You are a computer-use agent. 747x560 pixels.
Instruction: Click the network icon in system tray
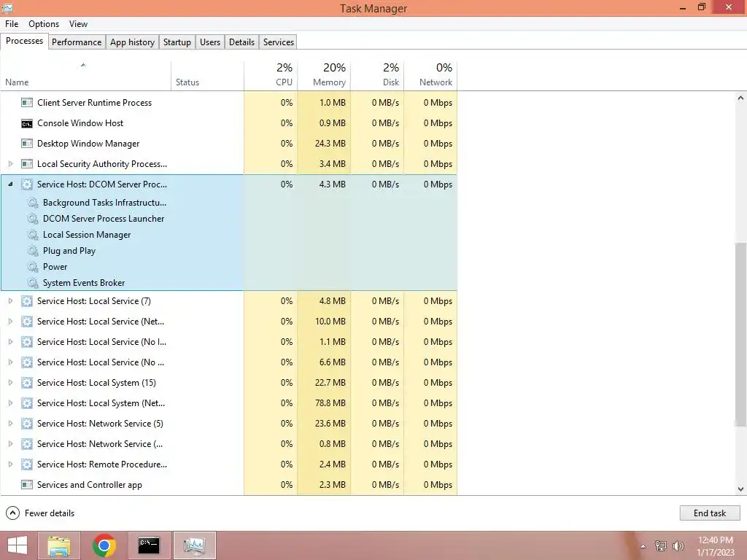661,545
